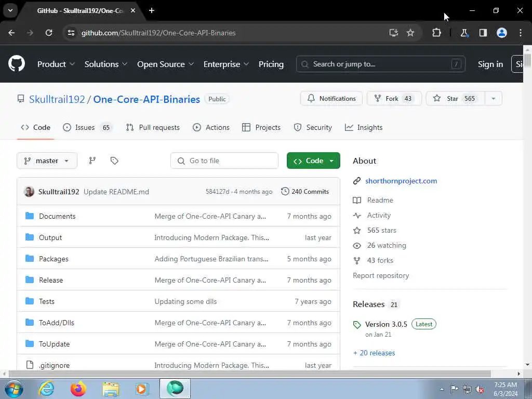Click the Notifications button

tap(331, 98)
